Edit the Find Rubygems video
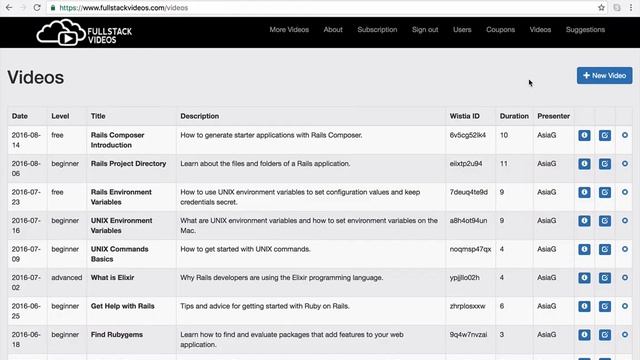This screenshot has height=360, width=640. click(604, 335)
